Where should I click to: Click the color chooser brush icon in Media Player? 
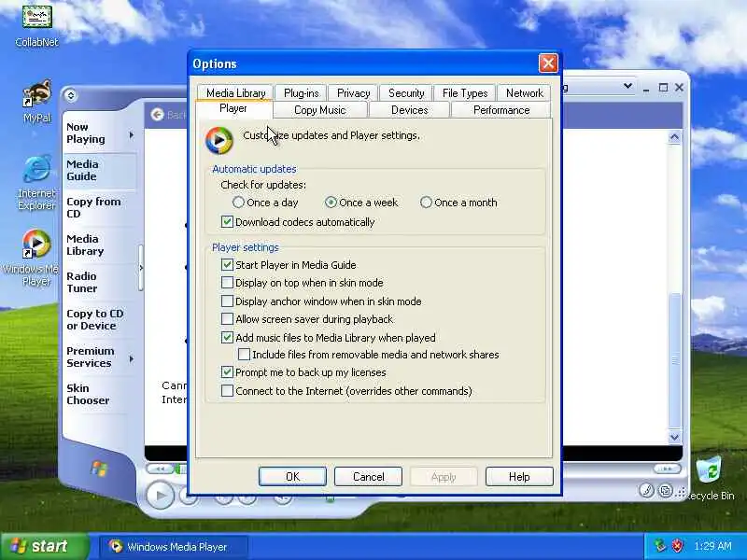tap(646, 490)
